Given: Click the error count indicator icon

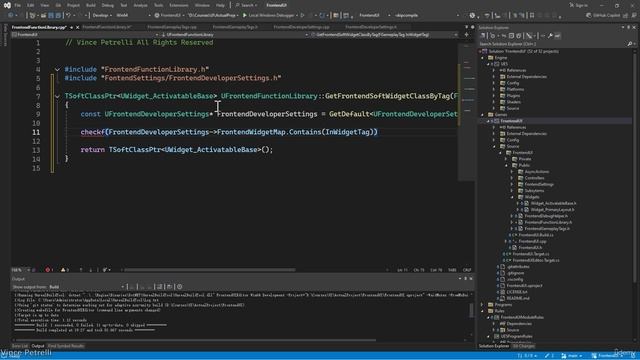Looking at the screenshot, I should (x=49, y=270).
